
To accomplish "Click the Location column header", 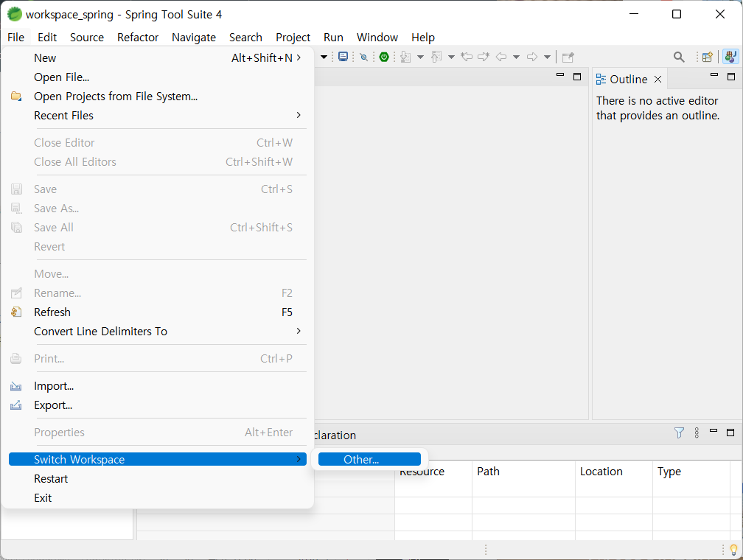I will pos(614,472).
